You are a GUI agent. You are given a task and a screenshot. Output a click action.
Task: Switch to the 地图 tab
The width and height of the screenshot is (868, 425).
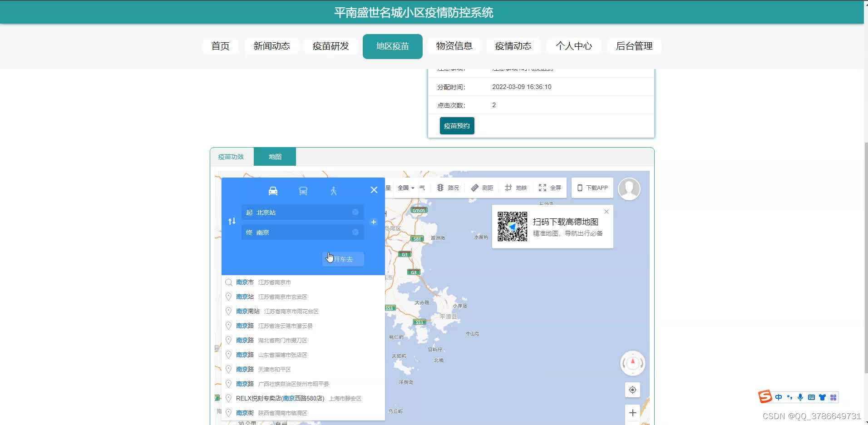(x=275, y=157)
